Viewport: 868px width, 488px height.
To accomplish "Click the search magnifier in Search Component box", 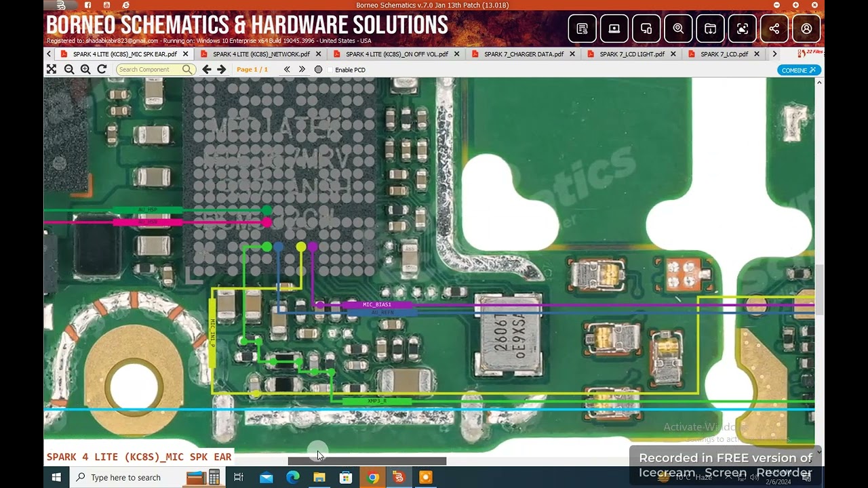I will point(187,69).
